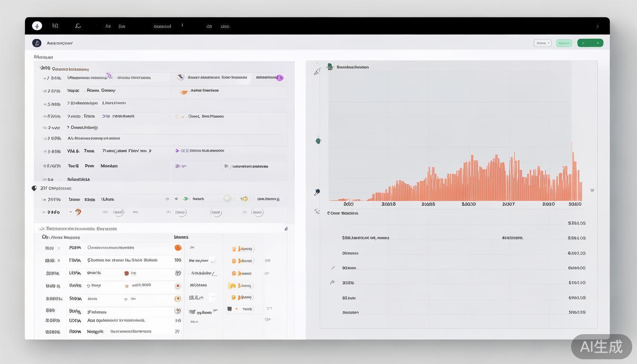Select the orange bowl-shaped icon in the upper table

pos(183,91)
